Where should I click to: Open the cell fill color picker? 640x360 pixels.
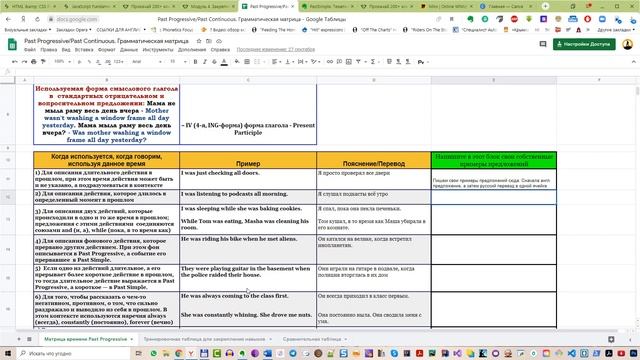(x=237, y=62)
